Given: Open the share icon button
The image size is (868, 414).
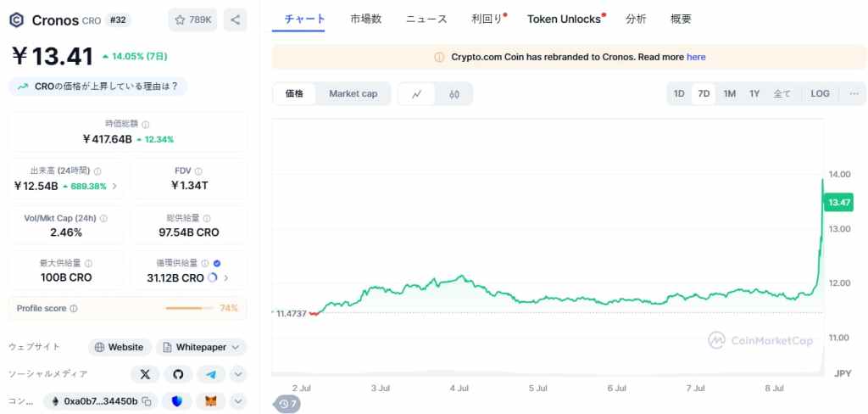Looking at the screenshot, I should point(236,20).
